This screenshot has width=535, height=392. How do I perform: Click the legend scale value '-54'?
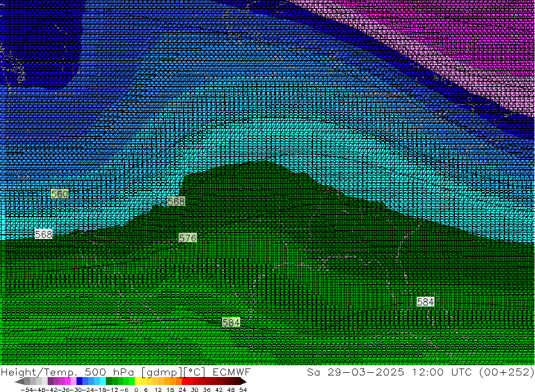click(27, 390)
